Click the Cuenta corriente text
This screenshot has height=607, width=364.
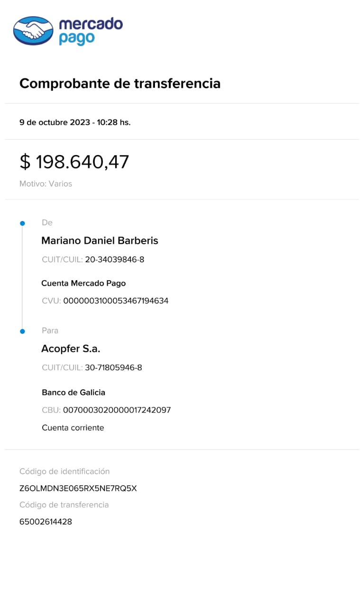coord(73,428)
